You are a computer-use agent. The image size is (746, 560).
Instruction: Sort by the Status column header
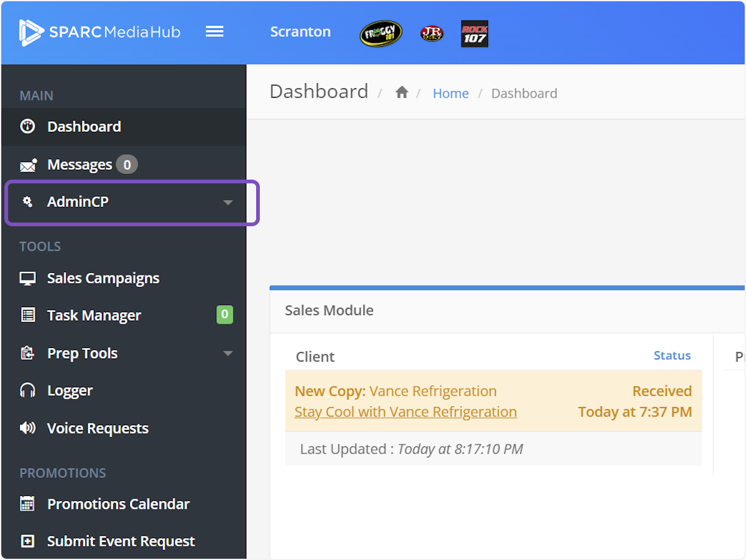[x=672, y=356]
